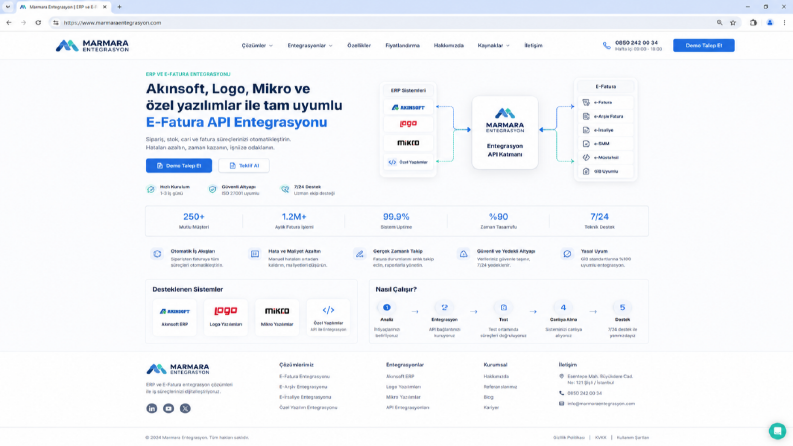The height and width of the screenshot is (446, 793).
Task: Open E-Fatura Entegrasyonu footer link
Action: click(304, 377)
